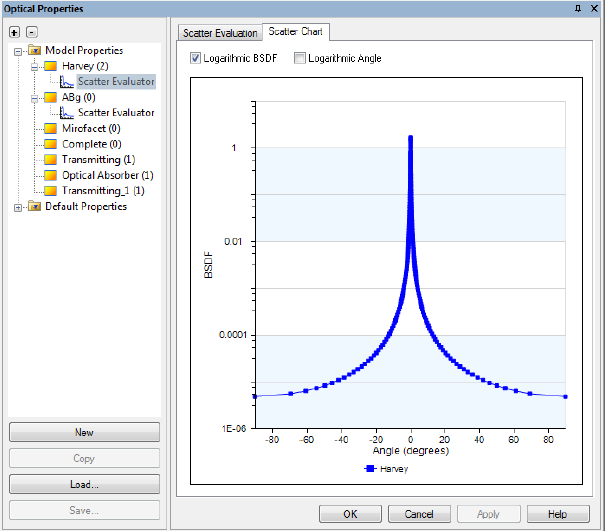605x531 pixels.
Task: Select Harvey (2) in the tree
Action: tap(85, 66)
